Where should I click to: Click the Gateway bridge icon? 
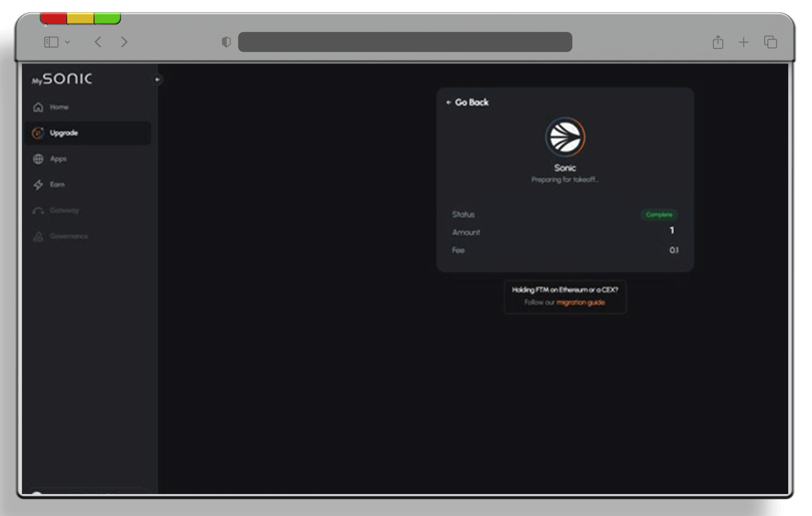(x=38, y=211)
